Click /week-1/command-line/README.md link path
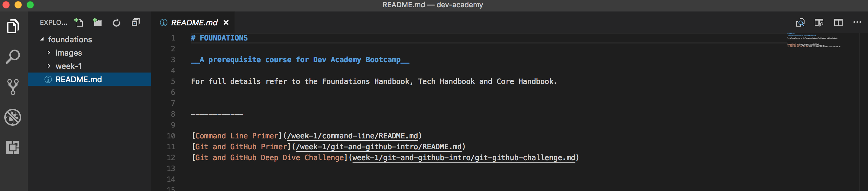The image size is (868, 191). [x=352, y=136]
